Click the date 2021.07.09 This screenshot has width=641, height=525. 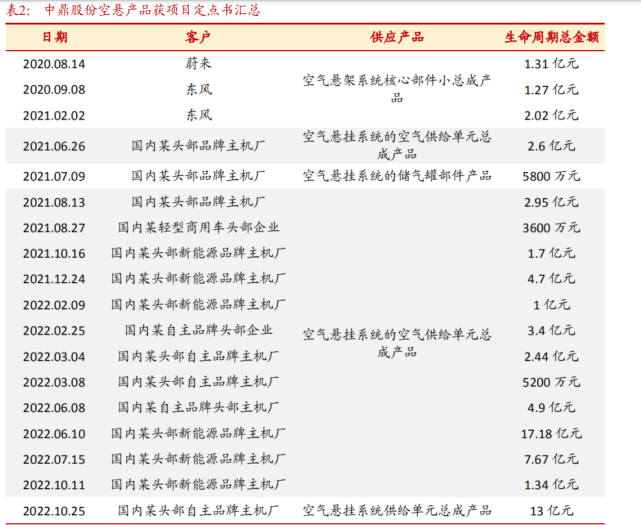tap(54, 177)
